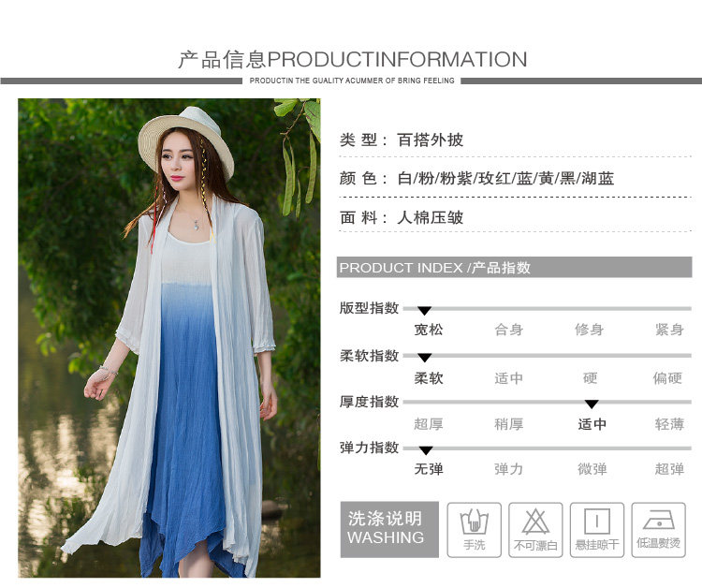This screenshot has height=588, width=702.
Task: Click the color list 白/粉/粉紫/玫红 text
Action: click(x=505, y=178)
